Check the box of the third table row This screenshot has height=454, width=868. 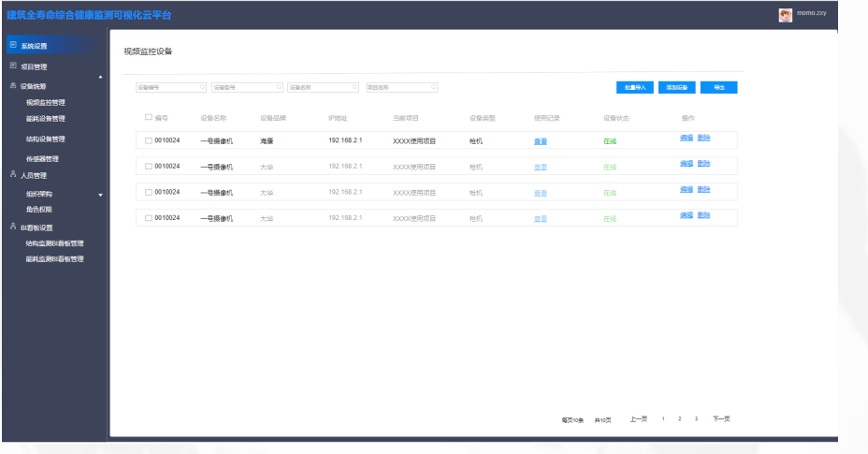coord(149,192)
